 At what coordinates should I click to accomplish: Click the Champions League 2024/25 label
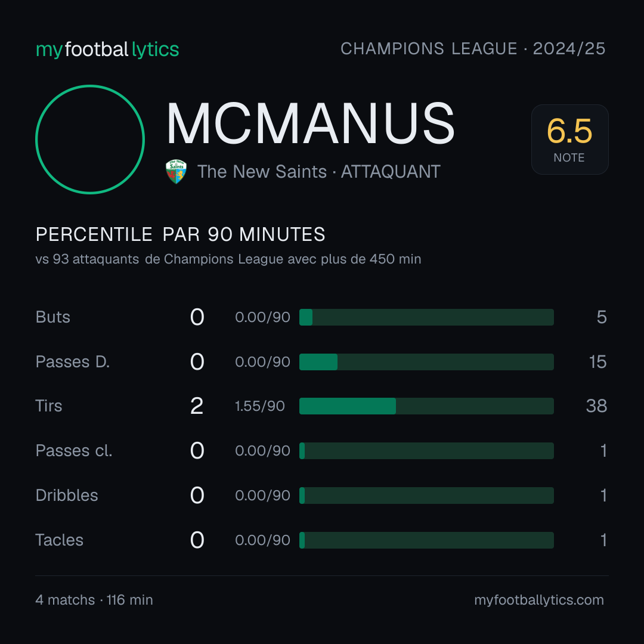point(473,48)
